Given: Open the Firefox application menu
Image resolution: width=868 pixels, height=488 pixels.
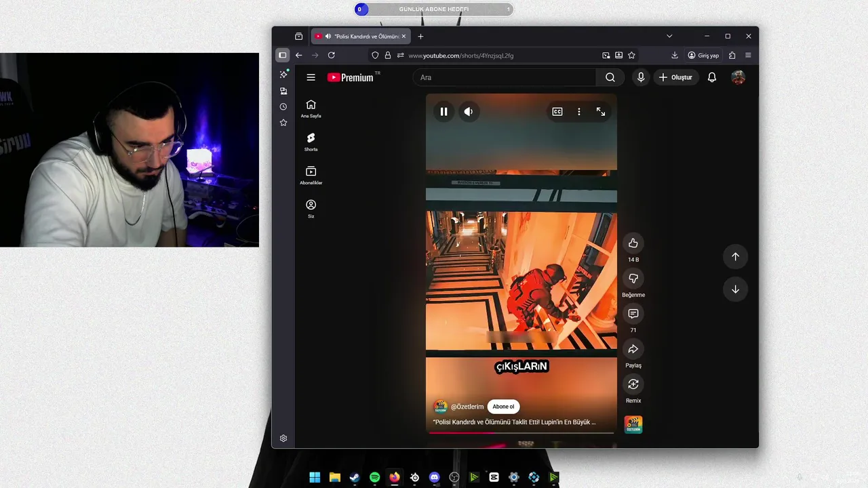Looking at the screenshot, I should pos(748,56).
